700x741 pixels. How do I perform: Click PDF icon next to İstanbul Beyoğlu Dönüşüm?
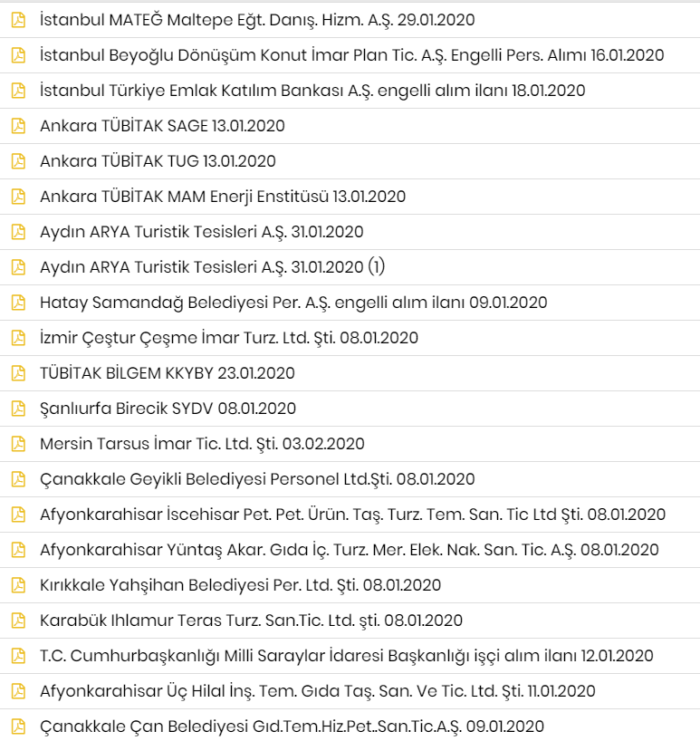click(18, 55)
